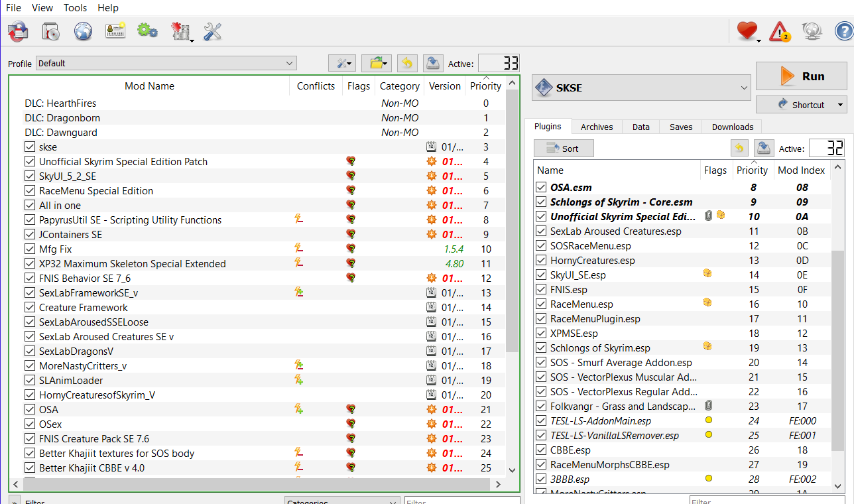Screen dimensions: 854x504
Task: Sort mods by the Category column header
Action: [399, 86]
